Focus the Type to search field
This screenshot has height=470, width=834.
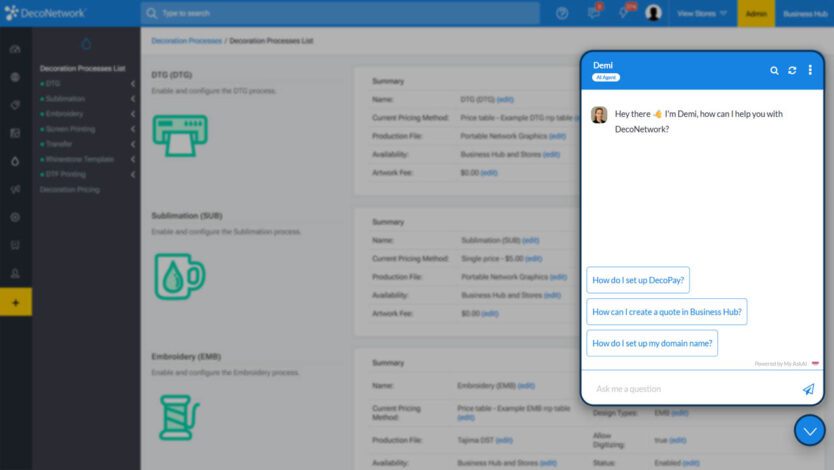340,13
